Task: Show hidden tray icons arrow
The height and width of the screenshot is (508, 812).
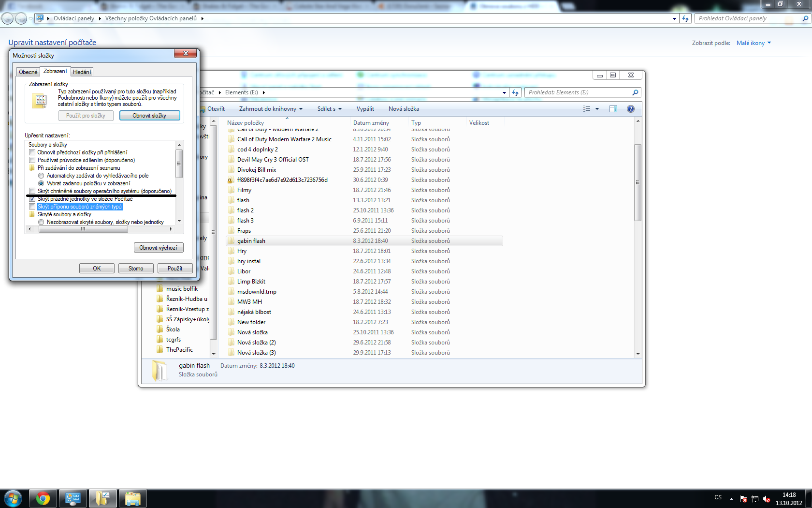Action: 731,499
